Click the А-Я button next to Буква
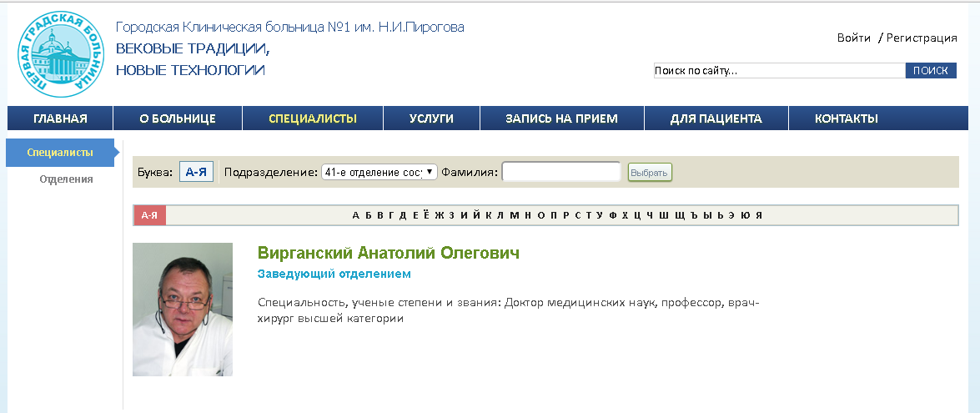Viewport: 980px width, 413px height. tap(196, 172)
